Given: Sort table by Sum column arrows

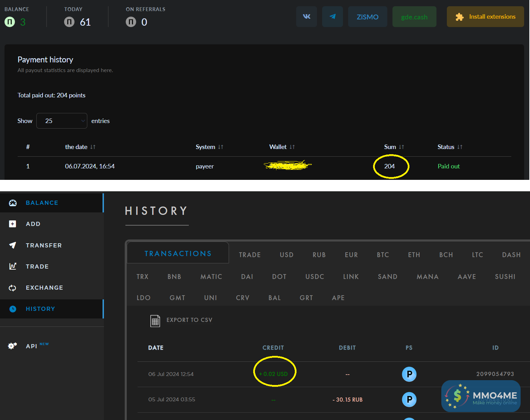Looking at the screenshot, I should click(x=401, y=147).
